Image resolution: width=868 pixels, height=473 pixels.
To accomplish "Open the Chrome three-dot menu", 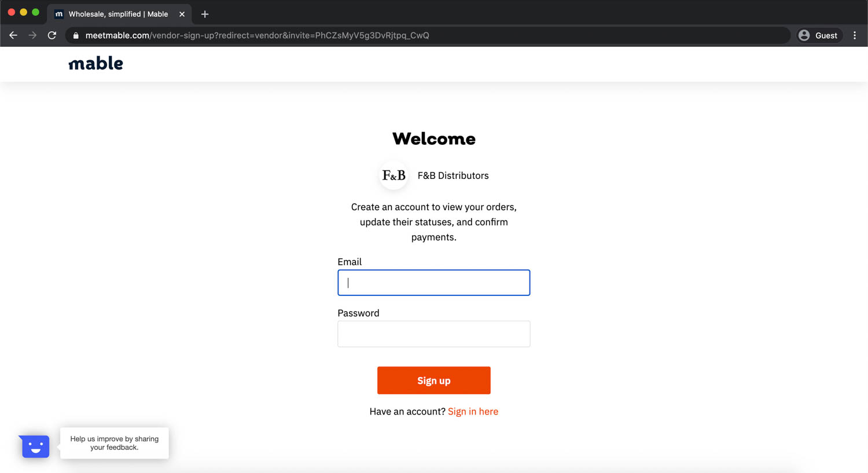I will coord(855,35).
